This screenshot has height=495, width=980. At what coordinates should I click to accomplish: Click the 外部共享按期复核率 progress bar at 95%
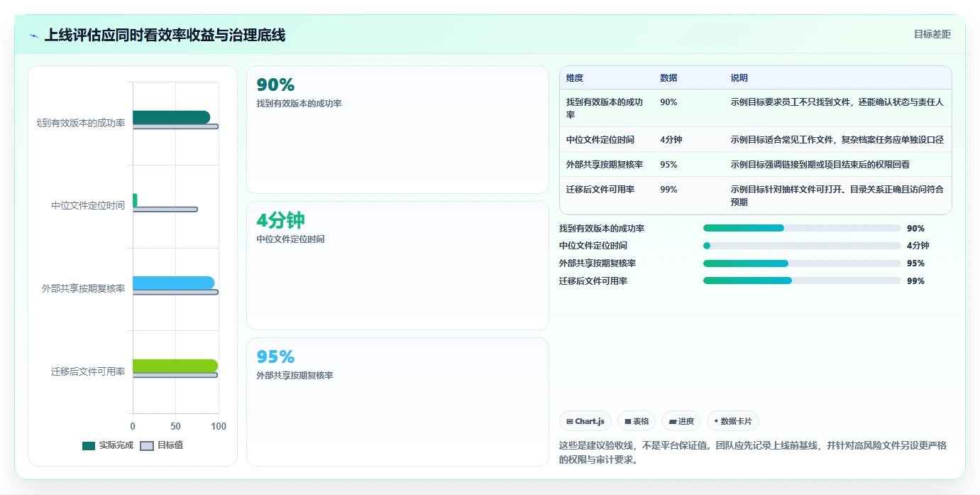click(802, 263)
